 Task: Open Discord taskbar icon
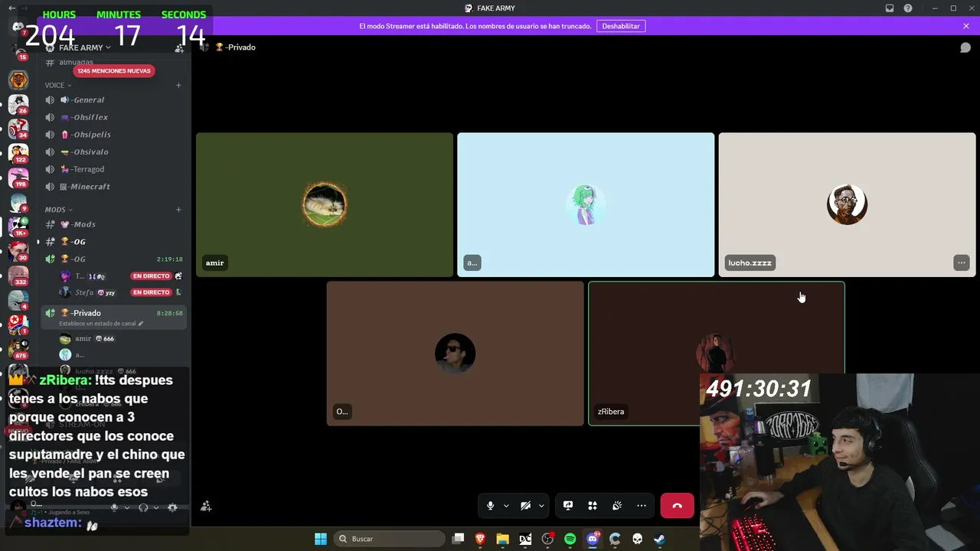click(x=593, y=539)
